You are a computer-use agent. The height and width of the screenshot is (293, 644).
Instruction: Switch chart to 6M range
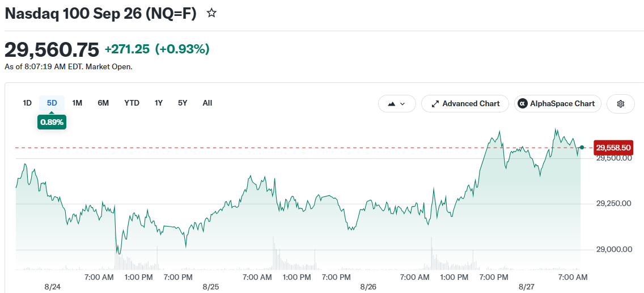pyautogui.click(x=103, y=103)
